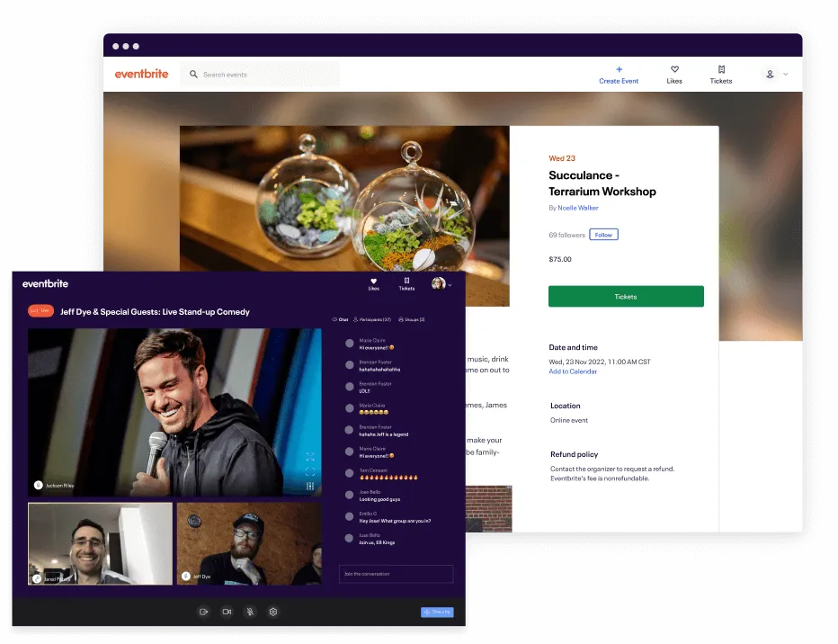Screen dimensions: 838x644
Task: Open video layout options on main video
Action: (310, 486)
